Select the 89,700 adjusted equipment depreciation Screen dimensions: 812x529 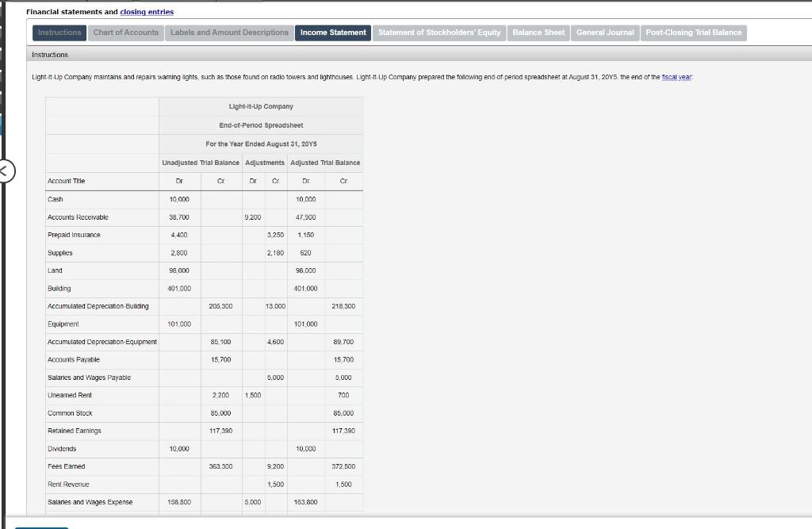343,343
